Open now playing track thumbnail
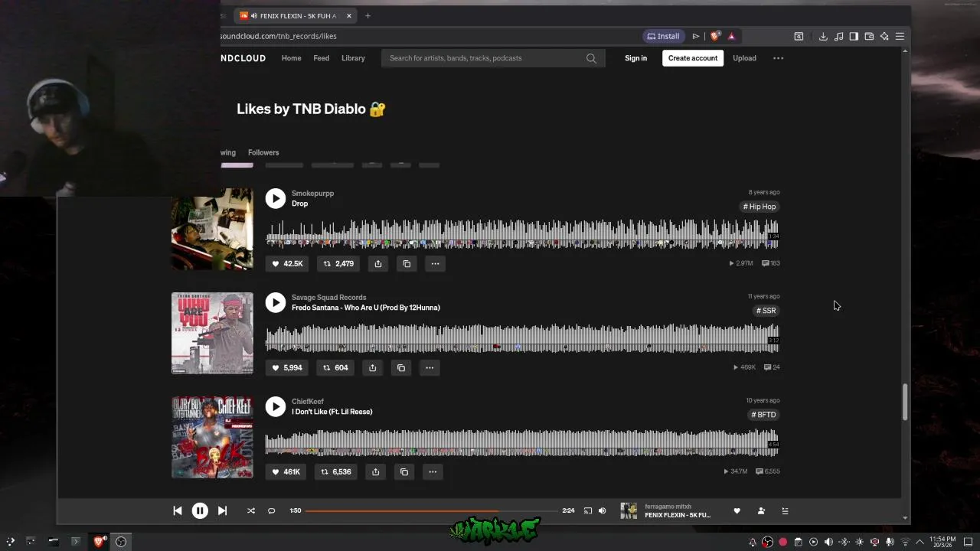 click(629, 510)
